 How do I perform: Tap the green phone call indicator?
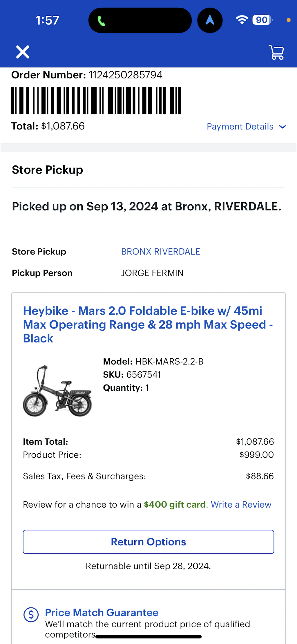[101, 21]
